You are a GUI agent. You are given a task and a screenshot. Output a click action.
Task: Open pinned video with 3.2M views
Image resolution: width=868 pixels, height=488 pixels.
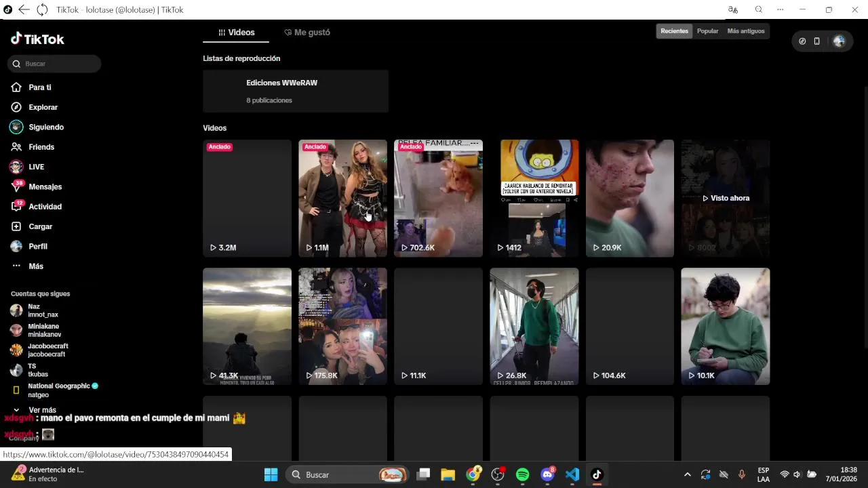247,198
